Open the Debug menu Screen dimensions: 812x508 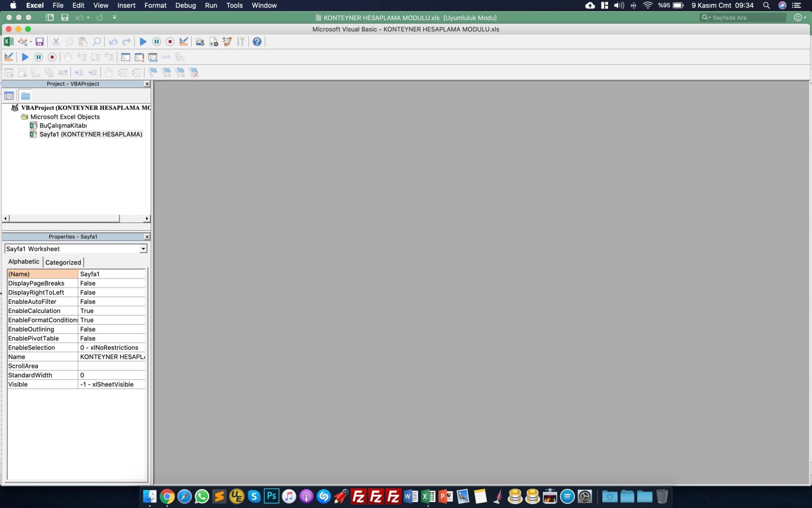185,5
